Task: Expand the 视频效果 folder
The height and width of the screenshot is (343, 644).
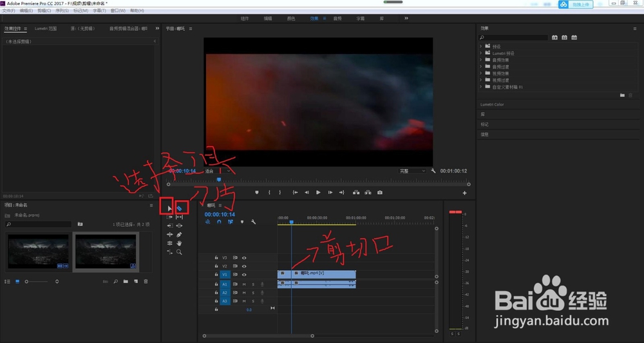Action: (x=481, y=73)
